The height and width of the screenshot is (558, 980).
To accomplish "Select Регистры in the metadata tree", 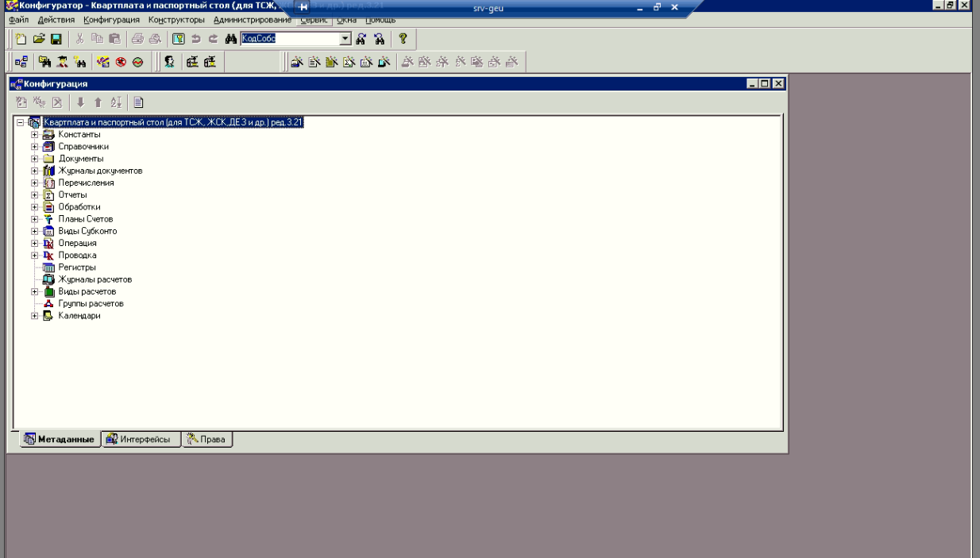I will coord(76,267).
